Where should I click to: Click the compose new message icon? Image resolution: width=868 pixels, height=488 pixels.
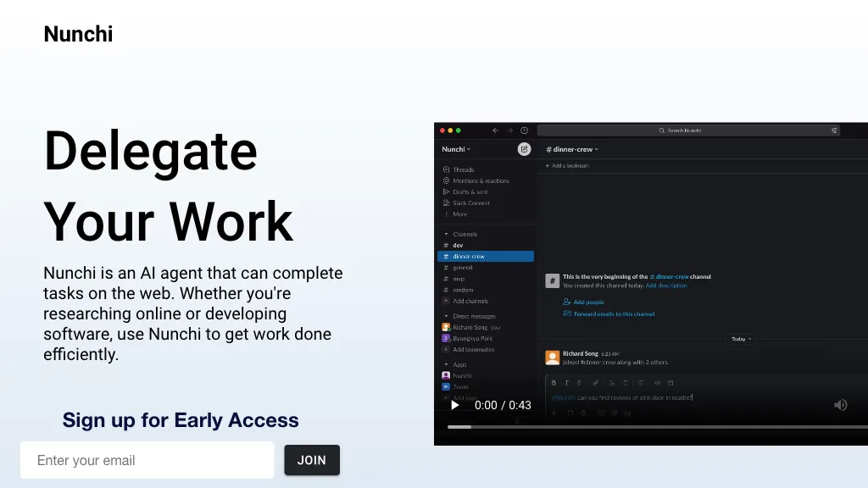point(524,149)
